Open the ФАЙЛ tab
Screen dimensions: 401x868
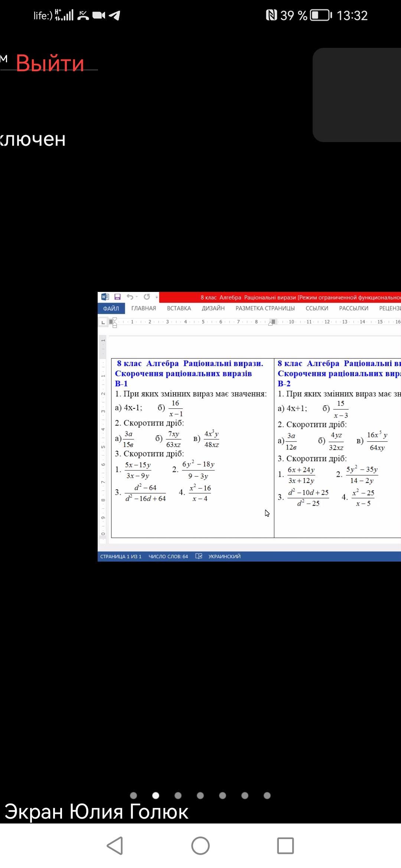(x=111, y=308)
